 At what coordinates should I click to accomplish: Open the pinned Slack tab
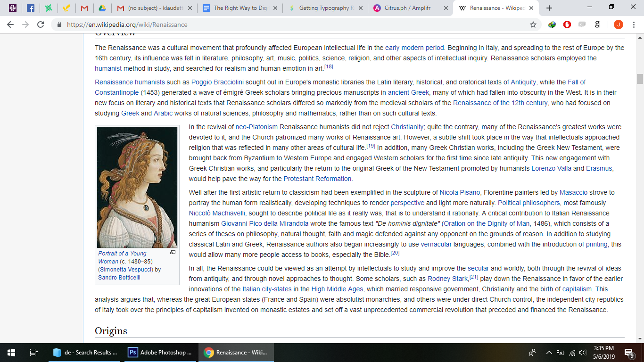point(13,8)
